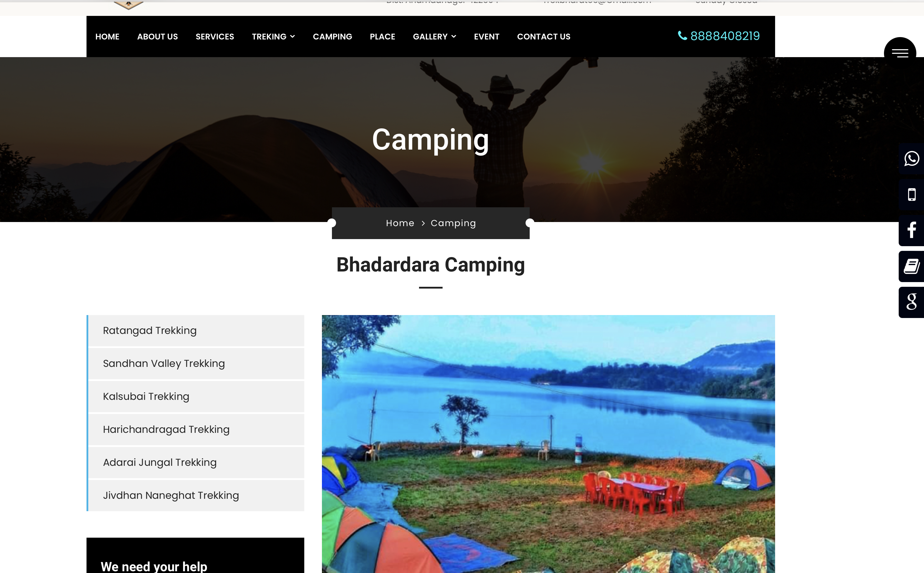Open the ABOUT US page
924x573 pixels.
pos(157,37)
